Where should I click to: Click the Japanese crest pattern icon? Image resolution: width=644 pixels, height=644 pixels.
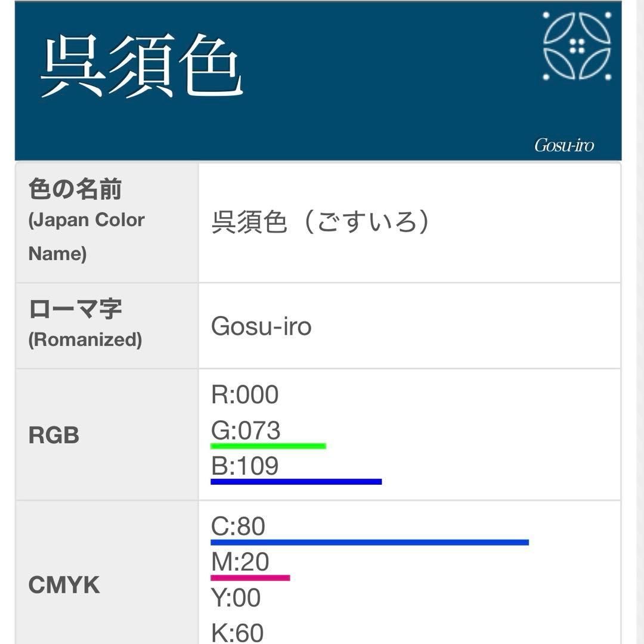pyautogui.click(x=577, y=47)
